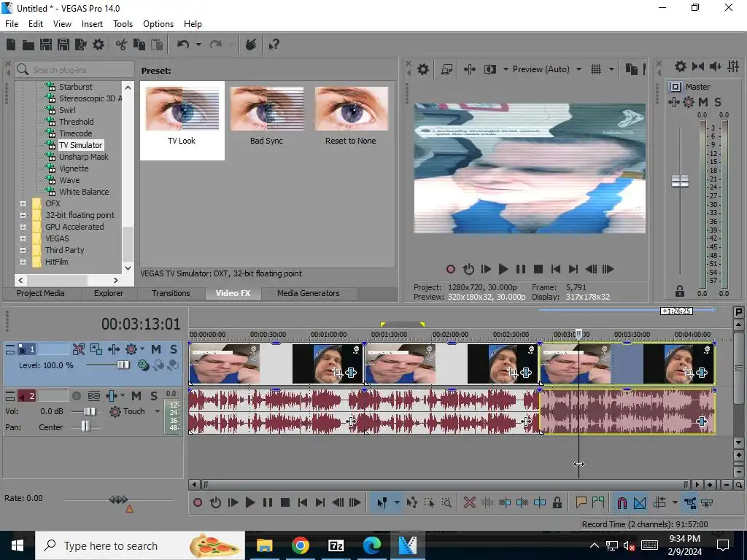Click the Undo arrow icon
The width and height of the screenshot is (747, 560).
coord(183,44)
